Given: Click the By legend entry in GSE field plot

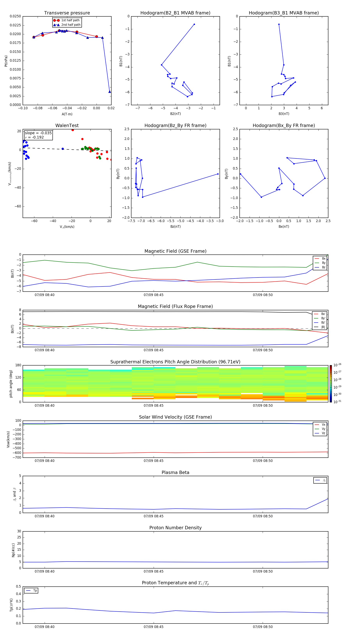Looking at the screenshot, I should point(320,263).
